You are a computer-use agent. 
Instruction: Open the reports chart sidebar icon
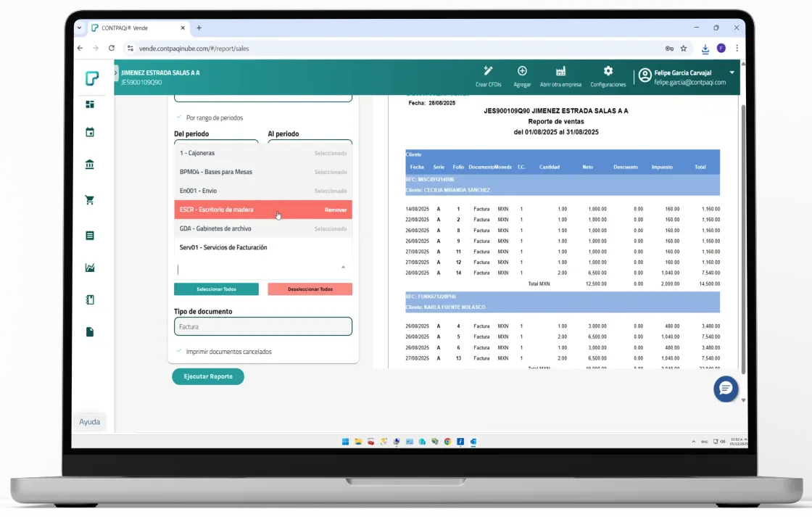point(90,268)
